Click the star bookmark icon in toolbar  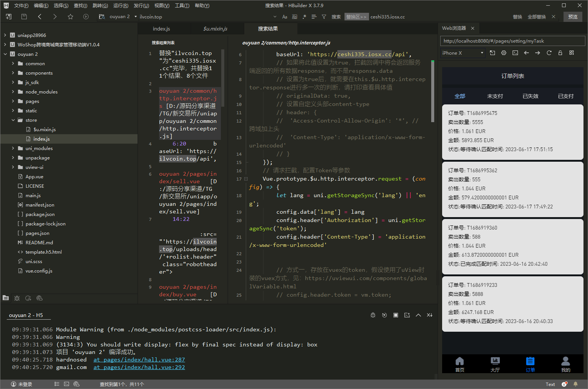click(70, 17)
